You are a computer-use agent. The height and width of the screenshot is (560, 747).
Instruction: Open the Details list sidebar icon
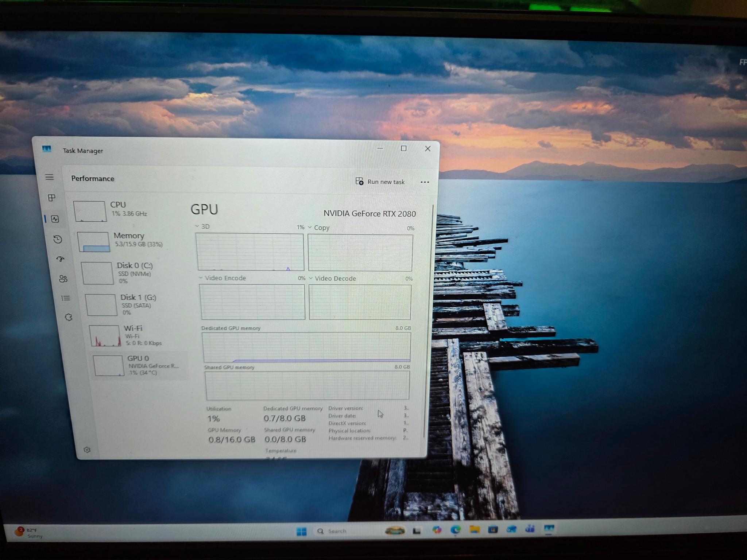pos(66,298)
